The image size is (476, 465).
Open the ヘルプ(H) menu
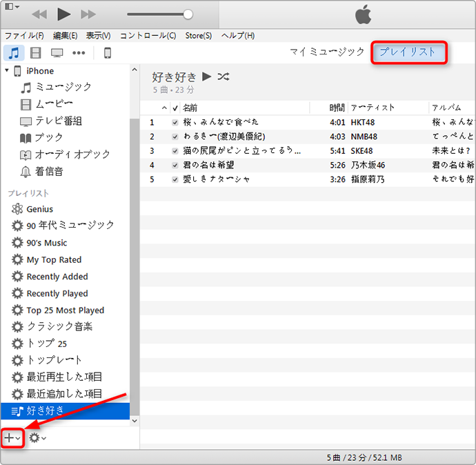(238, 36)
